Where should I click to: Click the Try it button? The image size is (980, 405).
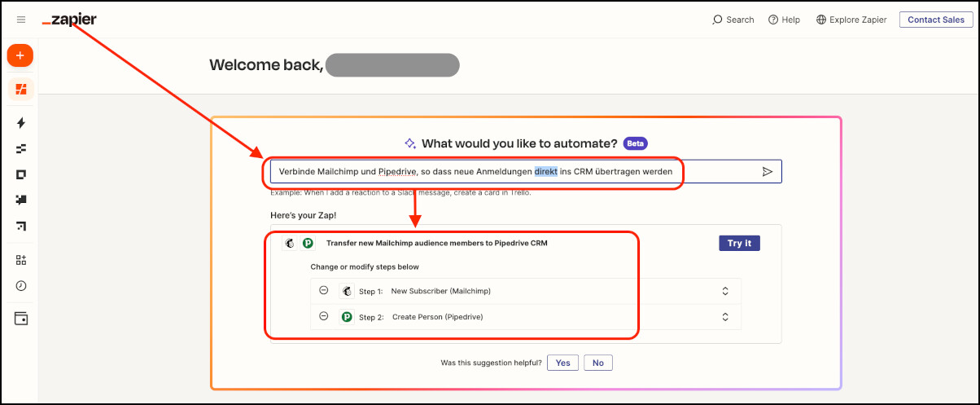[x=739, y=243]
